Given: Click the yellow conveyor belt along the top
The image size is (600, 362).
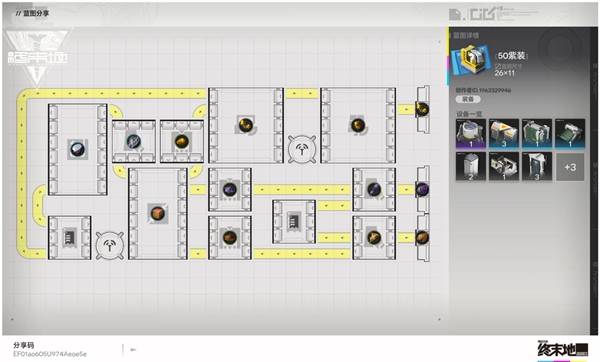Looking at the screenshot, I should pyautogui.click(x=115, y=93).
